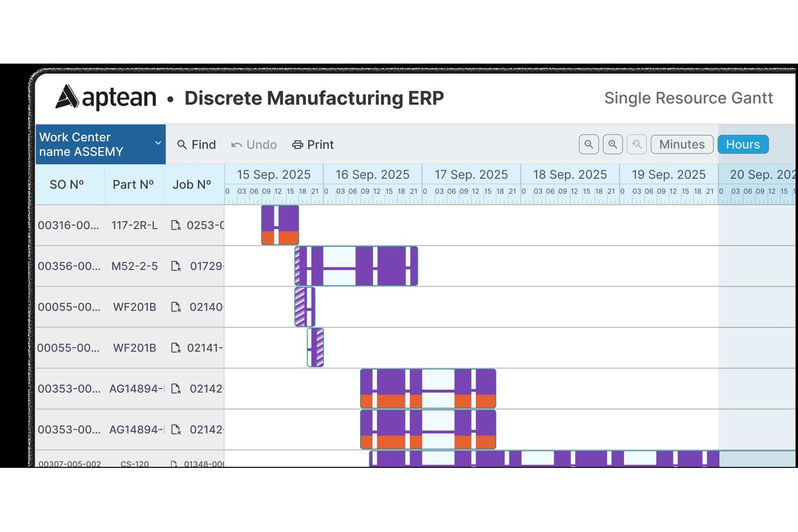Select part number CS-120

coord(134,464)
